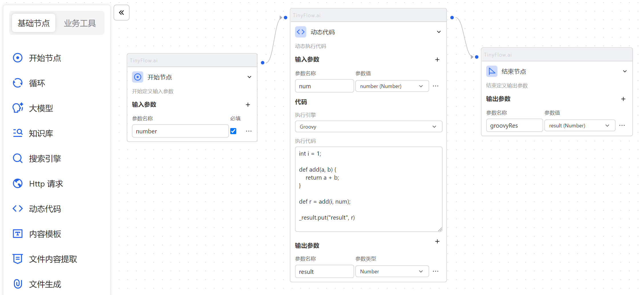Open more options for the result output parameter
Image resolution: width=644 pixels, height=295 pixels.
click(x=436, y=271)
